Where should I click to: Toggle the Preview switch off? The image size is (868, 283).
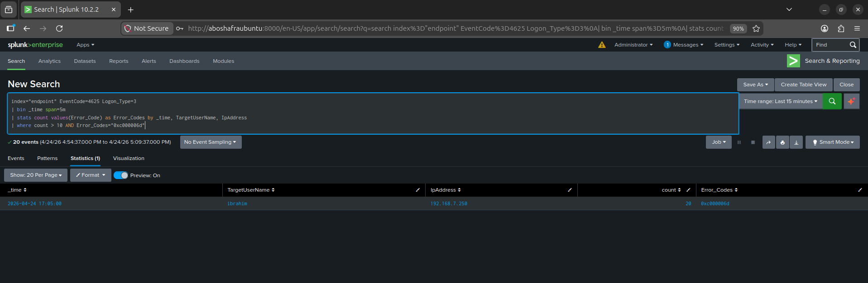[121, 175]
